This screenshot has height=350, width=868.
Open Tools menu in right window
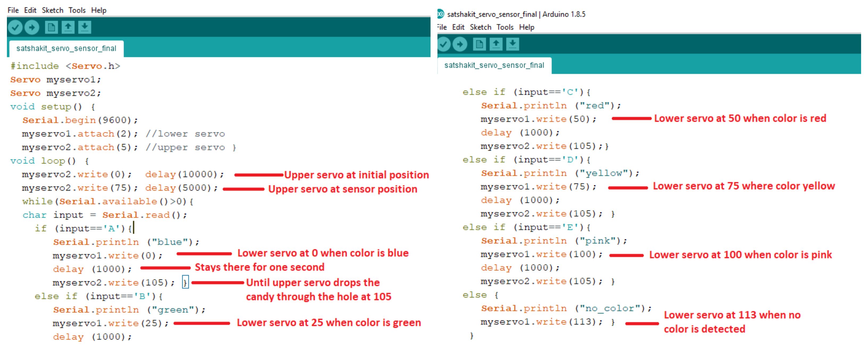505,27
